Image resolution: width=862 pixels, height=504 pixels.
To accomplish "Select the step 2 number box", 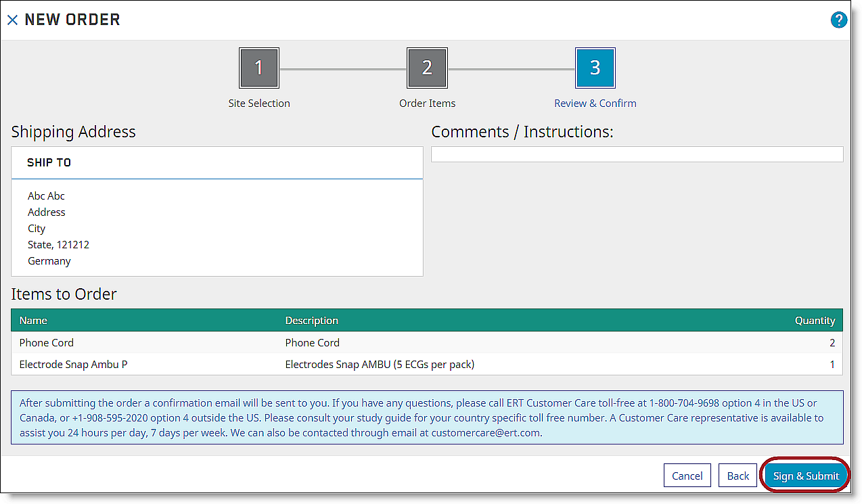I will (427, 68).
